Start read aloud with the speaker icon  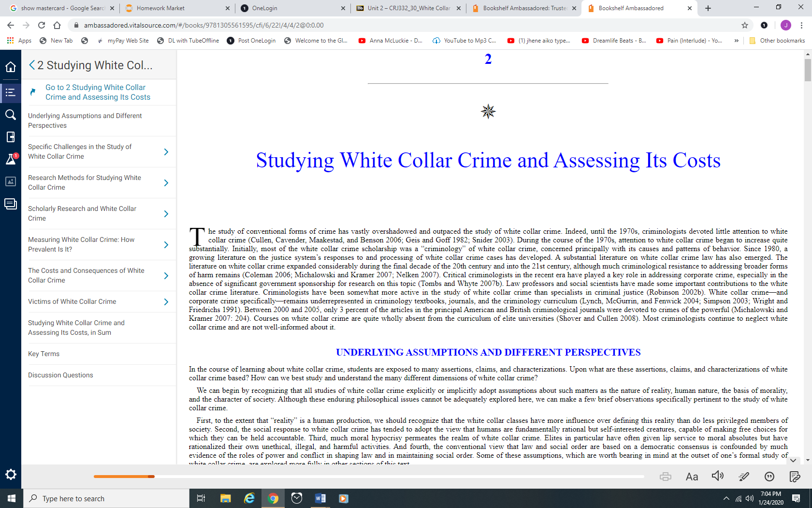(718, 476)
